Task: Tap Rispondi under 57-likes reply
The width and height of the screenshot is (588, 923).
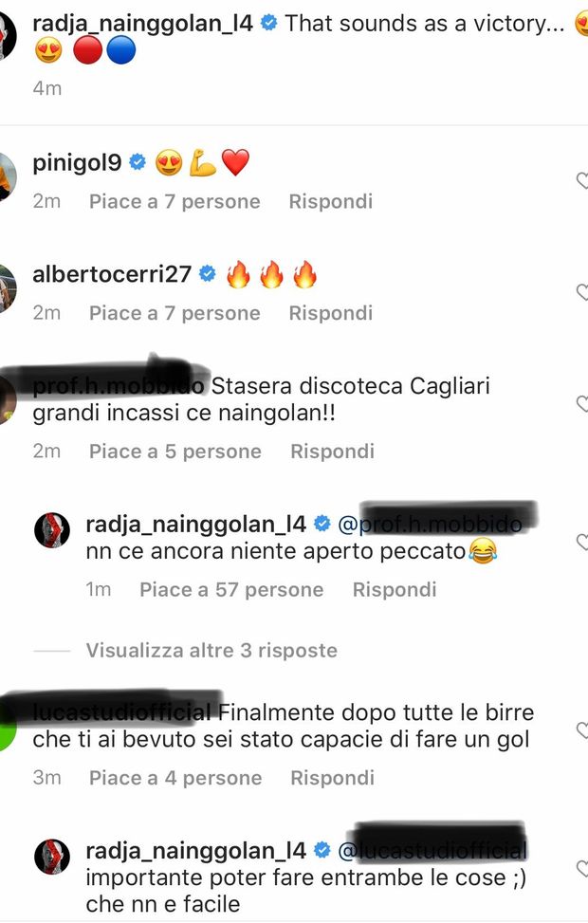Action: point(395,590)
